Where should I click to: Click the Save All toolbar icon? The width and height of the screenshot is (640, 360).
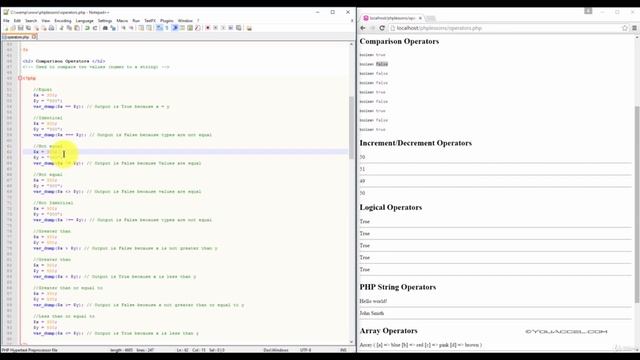tap(29, 28)
